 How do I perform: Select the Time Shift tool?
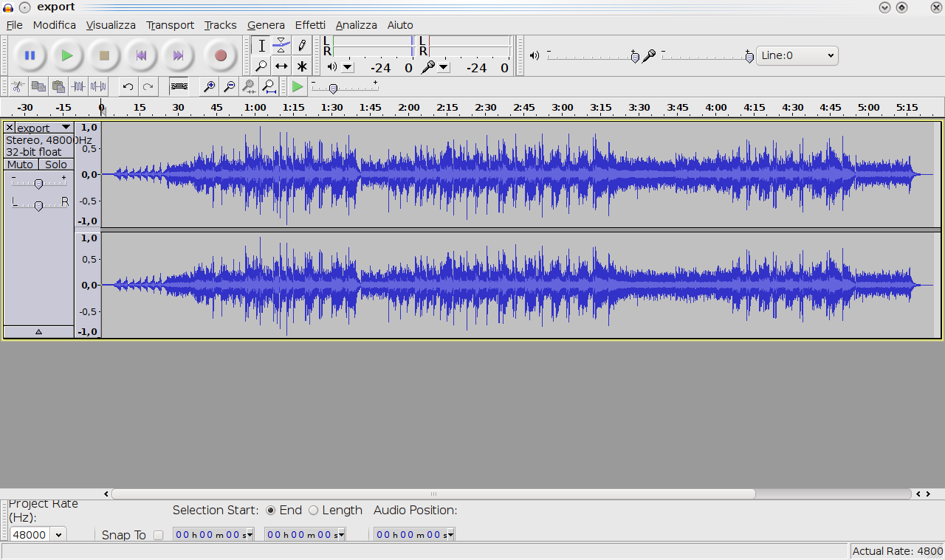(x=281, y=66)
